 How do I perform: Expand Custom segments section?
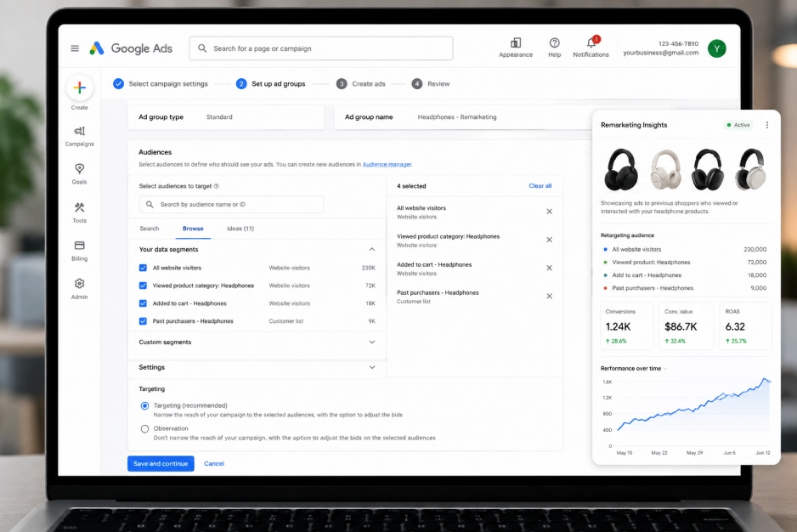[x=372, y=342]
